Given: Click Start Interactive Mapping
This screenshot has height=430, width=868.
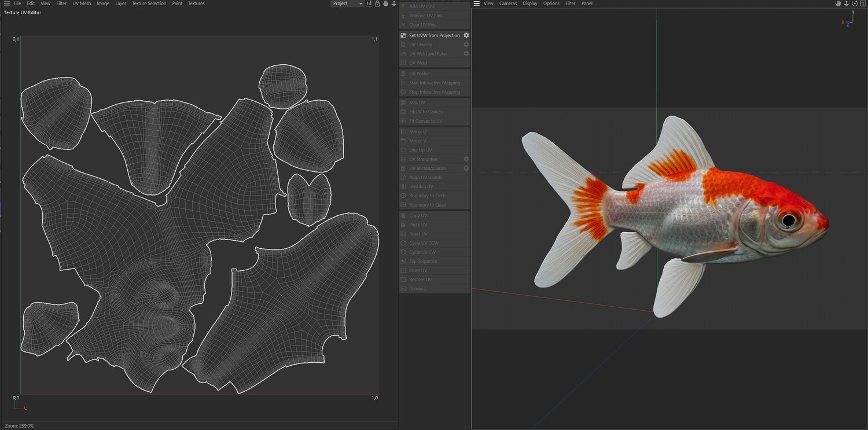Looking at the screenshot, I should click(x=435, y=83).
